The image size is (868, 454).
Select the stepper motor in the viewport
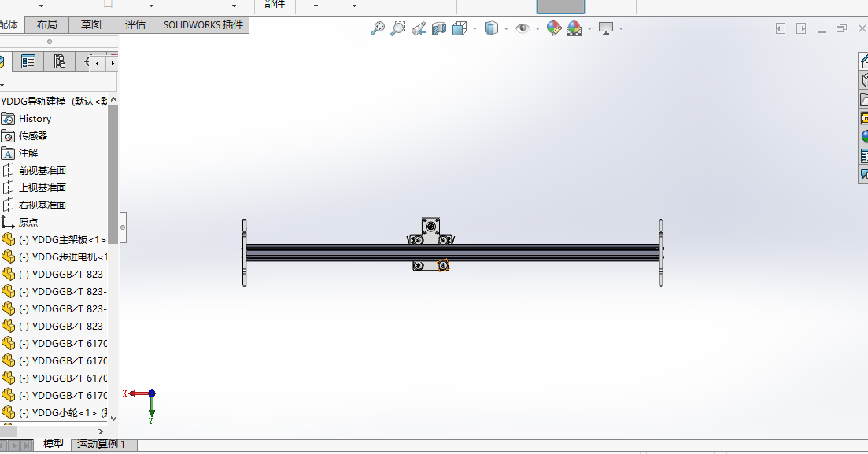click(430, 227)
